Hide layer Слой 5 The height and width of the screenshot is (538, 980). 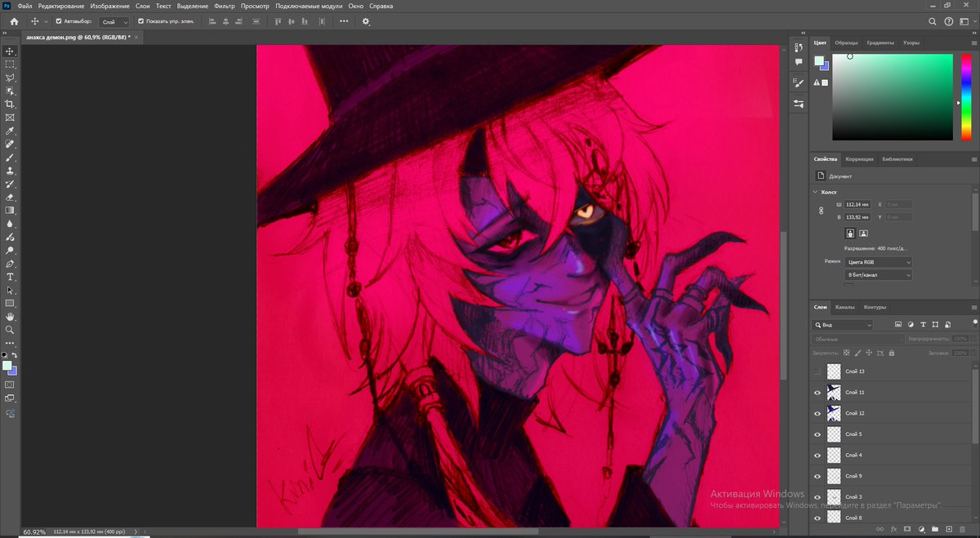tap(817, 434)
